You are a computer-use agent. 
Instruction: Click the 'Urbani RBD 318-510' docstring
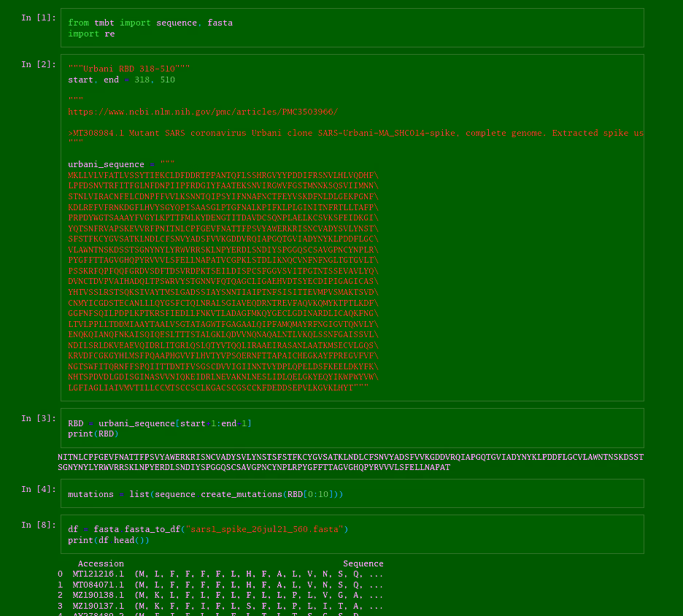pos(128,69)
